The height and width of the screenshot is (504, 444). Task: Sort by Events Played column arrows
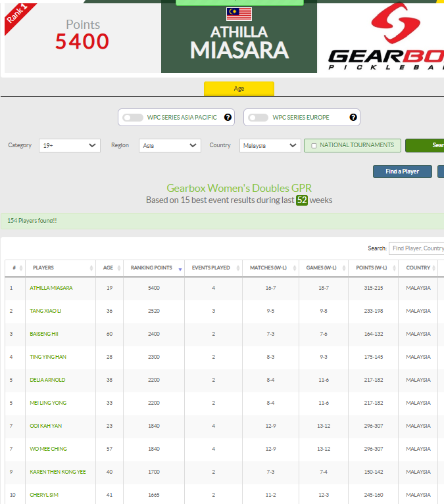click(x=238, y=268)
